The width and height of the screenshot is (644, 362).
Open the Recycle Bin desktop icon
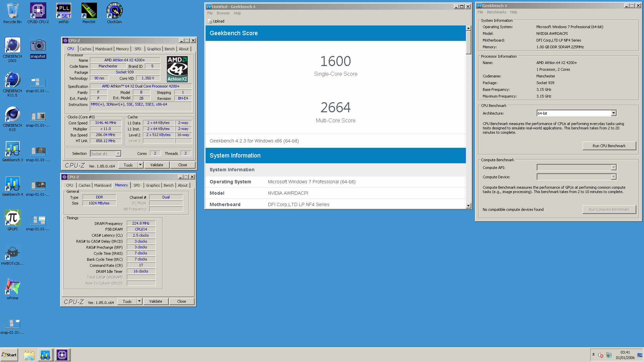coord(12,13)
